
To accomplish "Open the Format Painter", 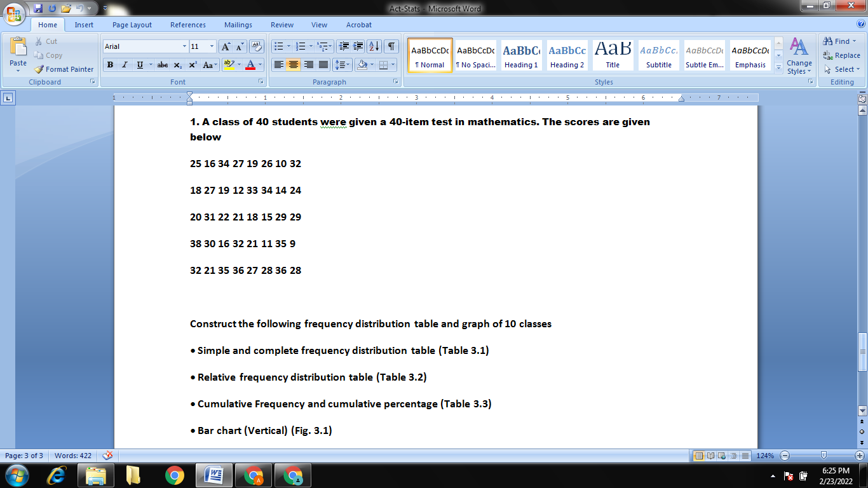I will pos(64,69).
